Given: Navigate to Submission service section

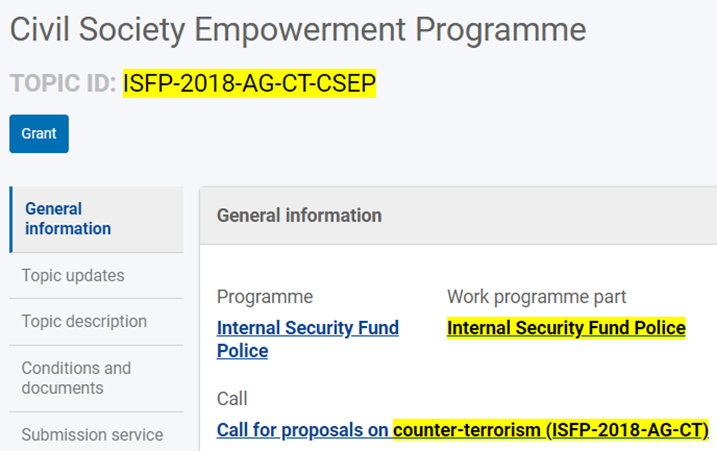Looking at the screenshot, I should [92, 435].
